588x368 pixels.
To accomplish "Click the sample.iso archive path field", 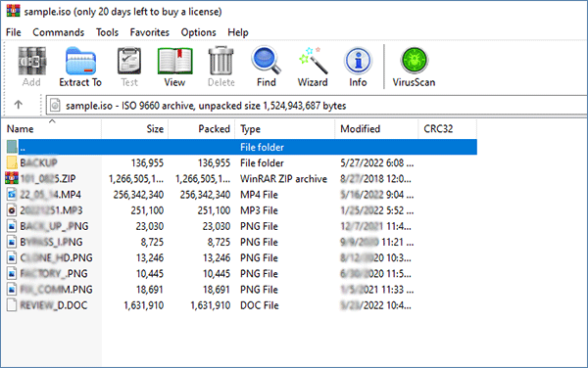I will (x=317, y=105).
